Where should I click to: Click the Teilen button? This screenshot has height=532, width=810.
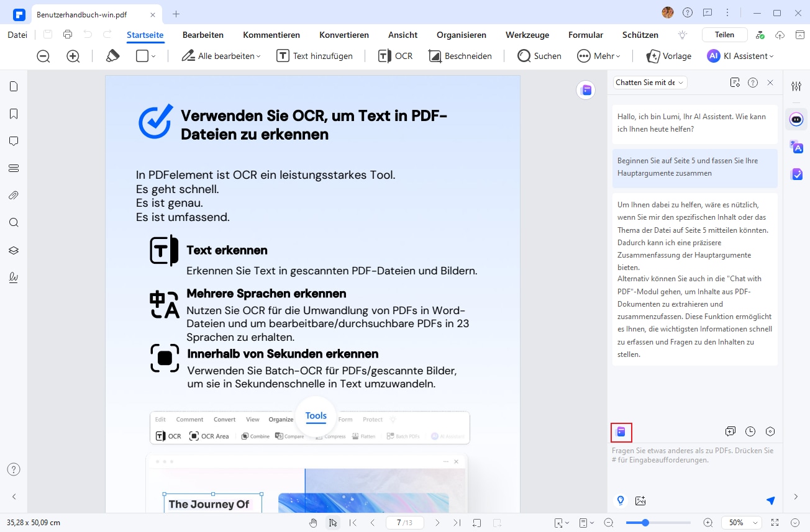click(x=724, y=35)
